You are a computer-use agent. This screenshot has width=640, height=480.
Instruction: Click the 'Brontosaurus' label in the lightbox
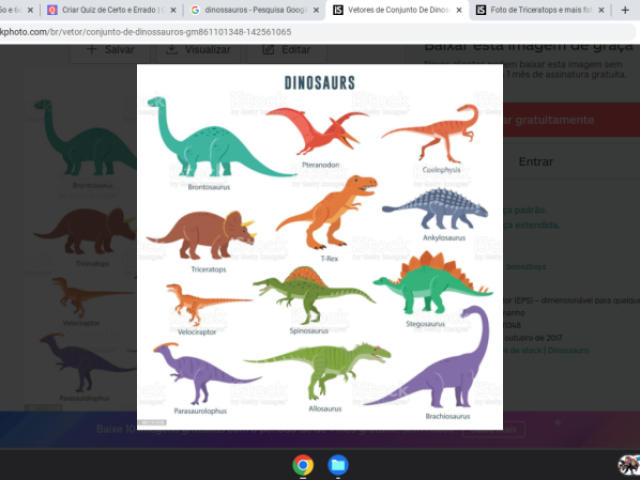coord(209,187)
